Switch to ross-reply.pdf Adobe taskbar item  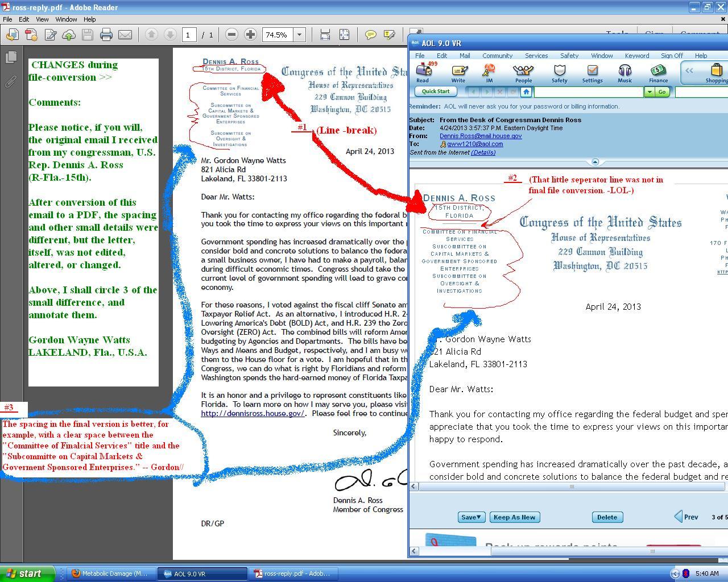292,573
